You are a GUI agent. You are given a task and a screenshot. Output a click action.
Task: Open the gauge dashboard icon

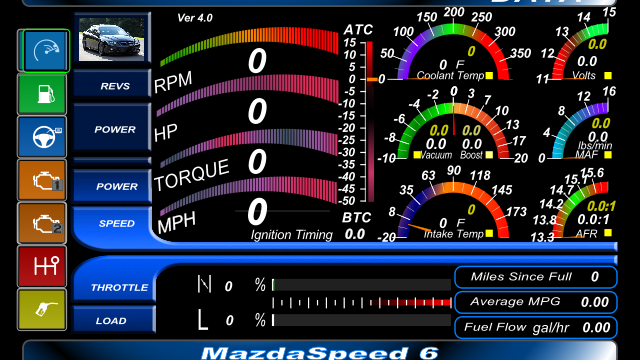pyautogui.click(x=45, y=51)
